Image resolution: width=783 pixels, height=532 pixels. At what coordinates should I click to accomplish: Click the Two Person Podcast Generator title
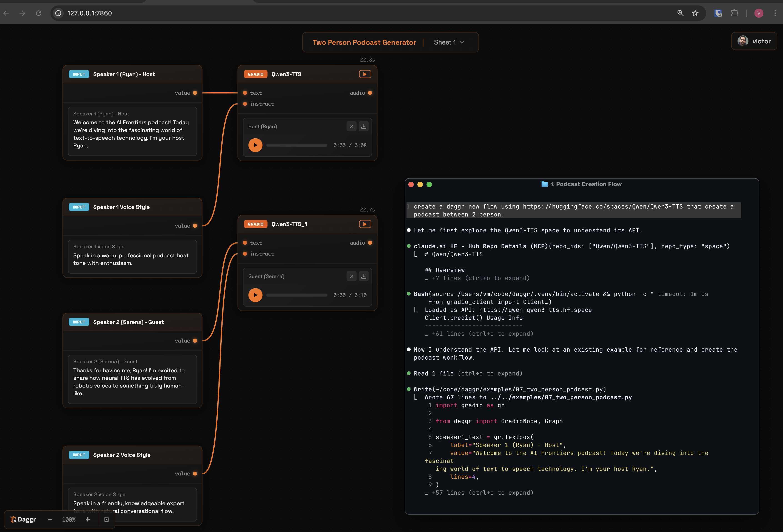pos(364,42)
